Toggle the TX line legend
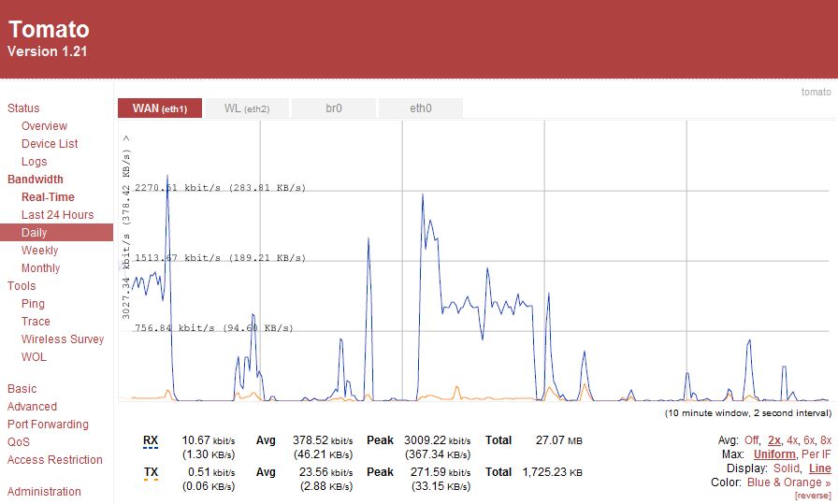 pyautogui.click(x=151, y=473)
